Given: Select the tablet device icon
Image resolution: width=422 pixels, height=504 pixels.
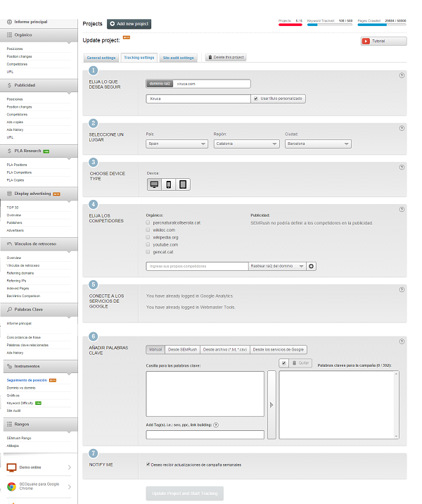Looking at the screenshot, I should coord(183,184).
